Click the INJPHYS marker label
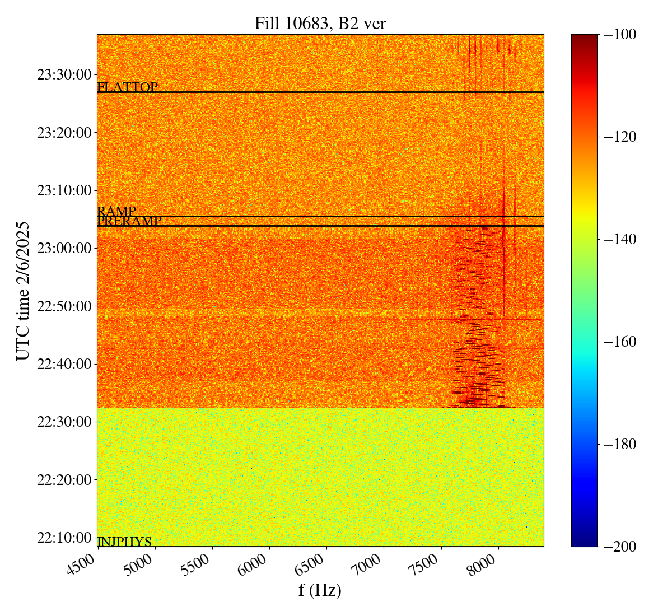Image resolution: width=672 pixels, height=616 pixels. pos(124,542)
